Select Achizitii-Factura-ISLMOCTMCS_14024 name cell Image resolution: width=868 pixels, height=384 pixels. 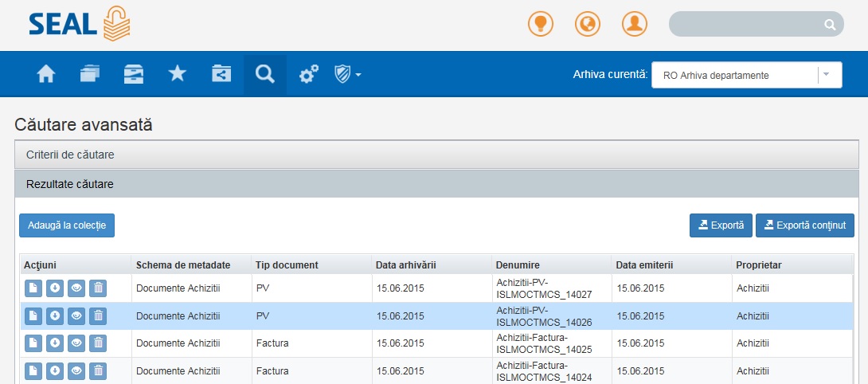pos(552,371)
